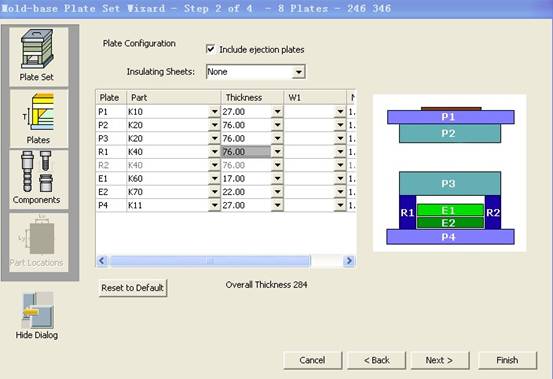Click the green E1 ejector plate in preview

450,210
